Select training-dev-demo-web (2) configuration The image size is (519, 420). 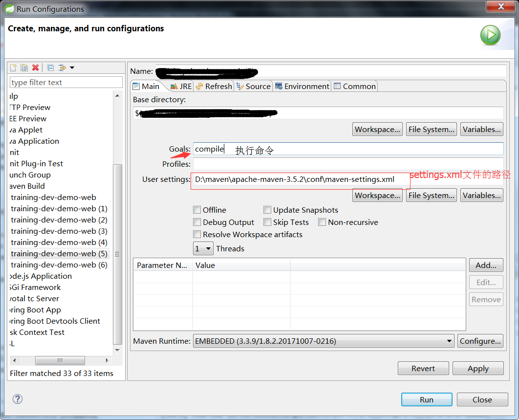(59, 220)
